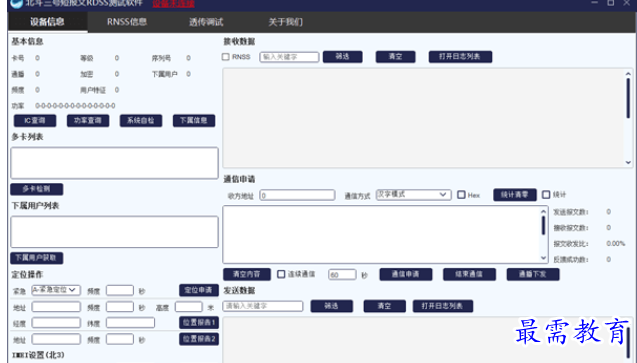
Task: Click 清空 in the 接收数据 section
Action: click(x=395, y=57)
